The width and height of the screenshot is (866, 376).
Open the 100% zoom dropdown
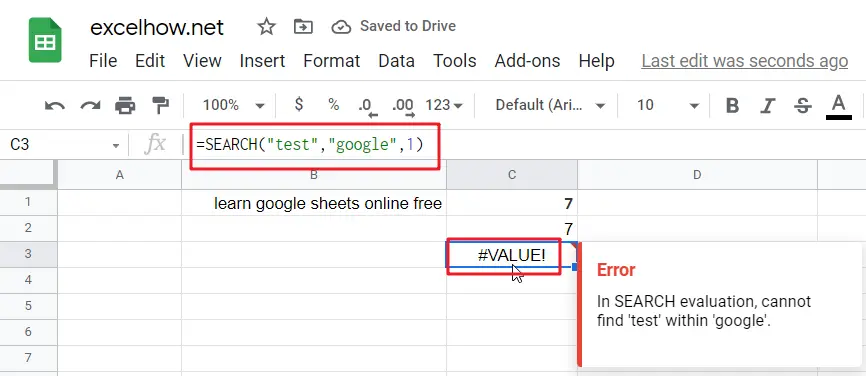(234, 105)
